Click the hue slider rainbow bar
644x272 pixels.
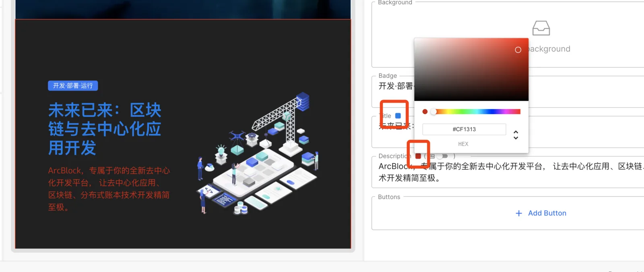(476, 112)
